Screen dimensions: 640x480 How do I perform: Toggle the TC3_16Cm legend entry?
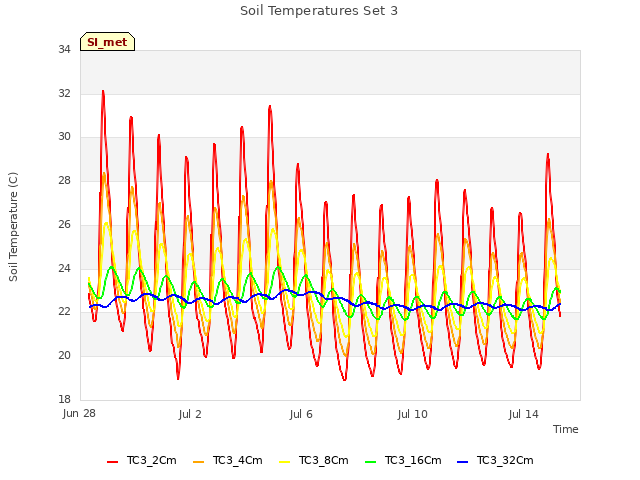tap(403, 460)
